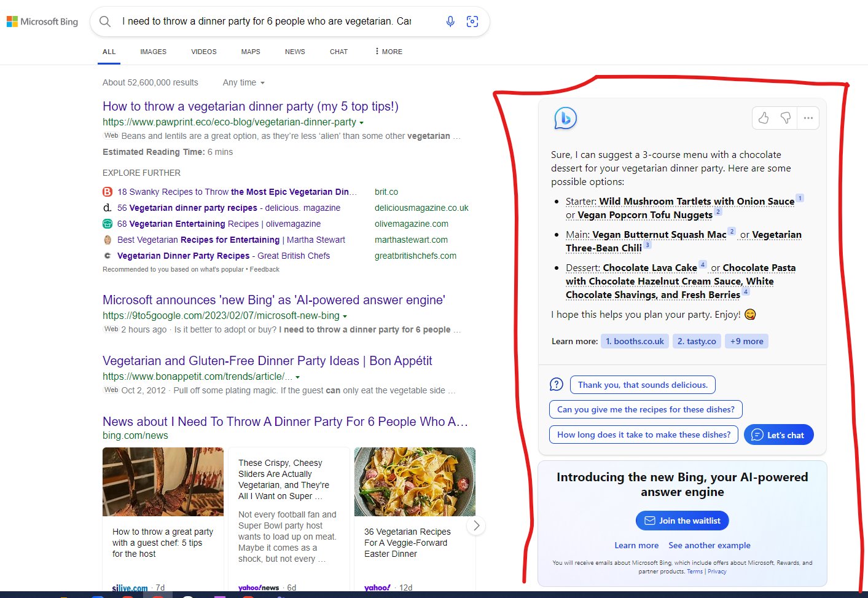Click Wild Mushroom Tartlets with Onion Sauce
Screen dimensions: 868x598
click(x=697, y=202)
